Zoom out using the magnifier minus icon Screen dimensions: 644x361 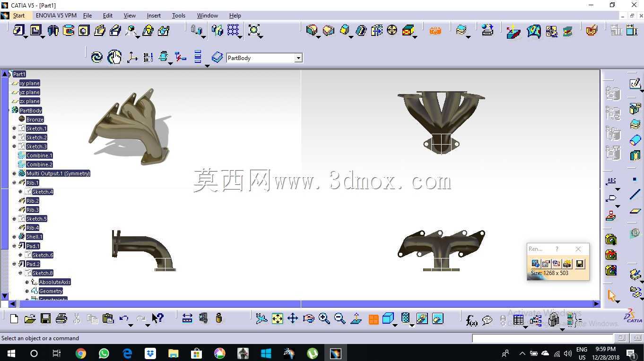[x=339, y=318]
